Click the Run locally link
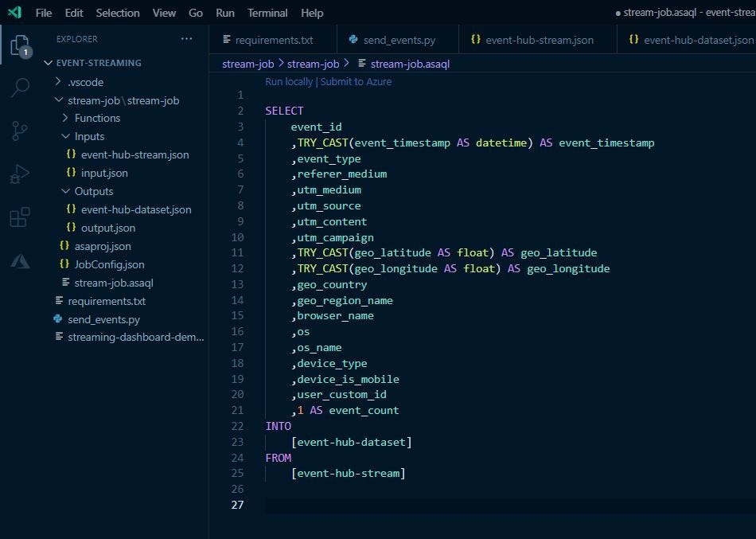756x539 pixels. tap(289, 82)
